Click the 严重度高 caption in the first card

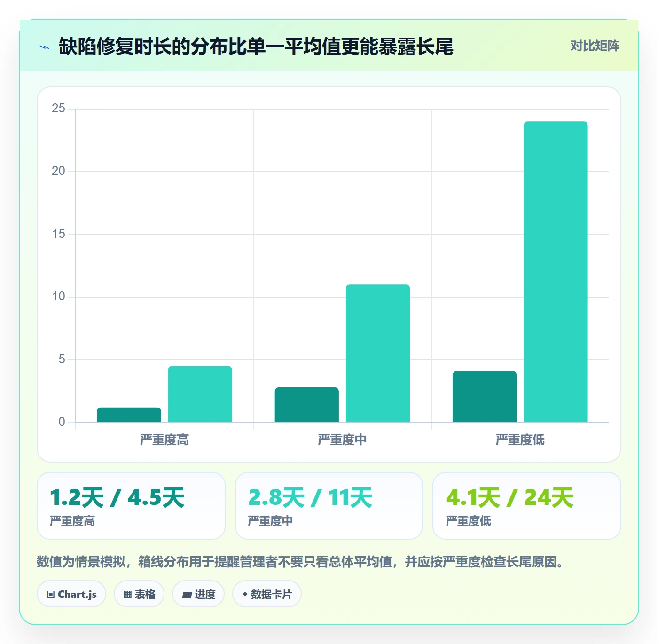(72, 521)
